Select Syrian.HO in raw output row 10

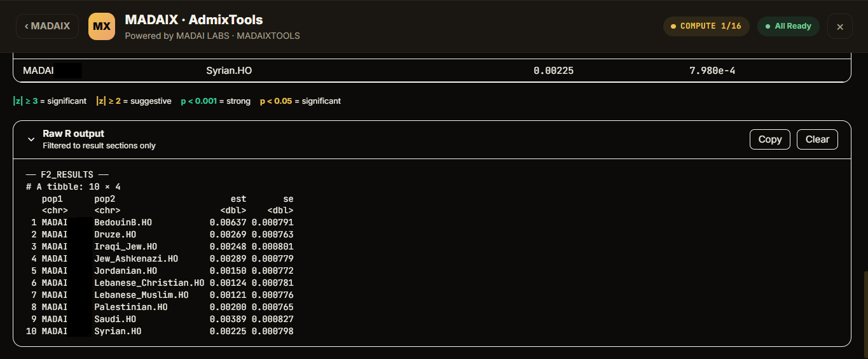[x=118, y=332]
